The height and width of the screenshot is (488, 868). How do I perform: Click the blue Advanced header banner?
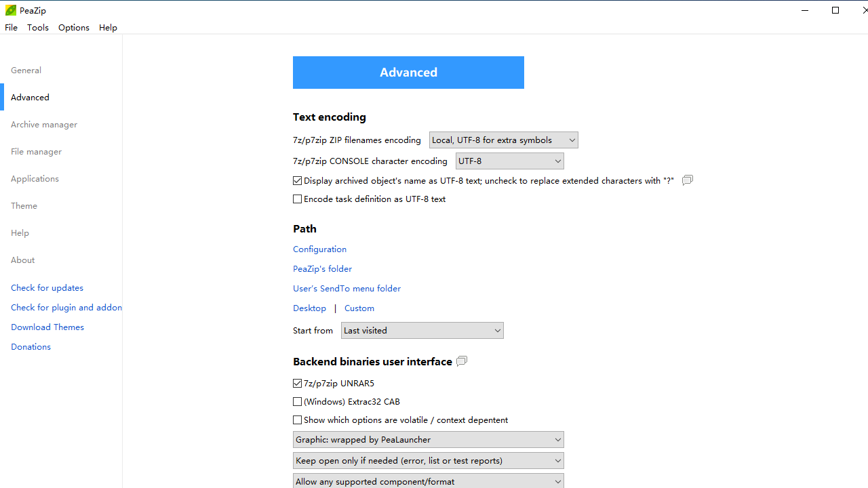click(x=408, y=73)
